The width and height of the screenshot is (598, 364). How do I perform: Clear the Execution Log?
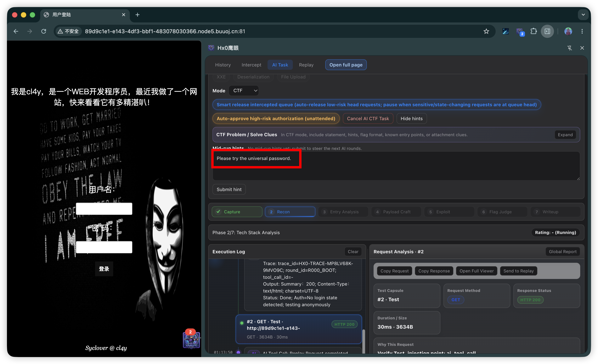point(353,252)
